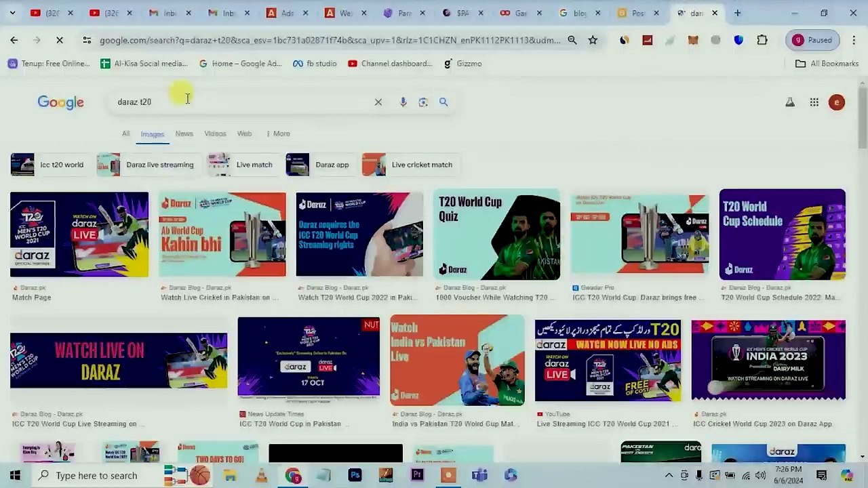Open the Google account avatar

pos(837,102)
